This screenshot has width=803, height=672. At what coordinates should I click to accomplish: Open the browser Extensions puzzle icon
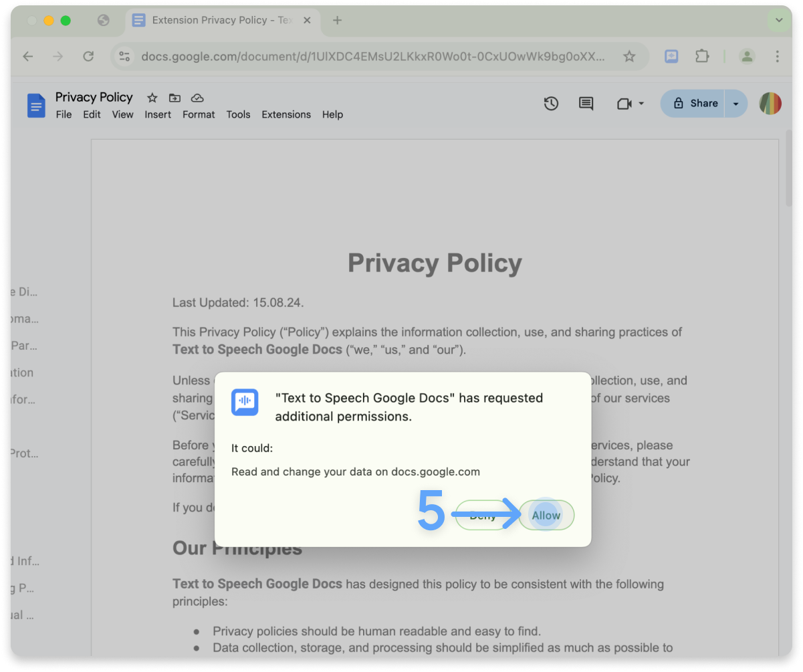click(702, 56)
